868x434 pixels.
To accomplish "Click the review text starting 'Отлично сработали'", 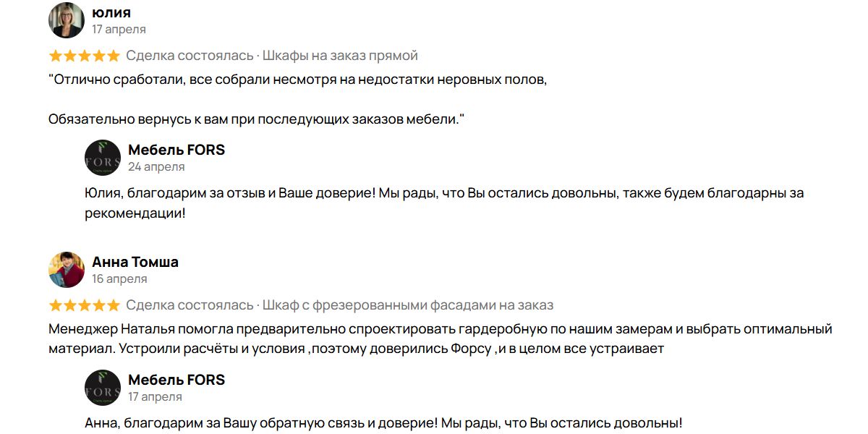I will (x=298, y=99).
